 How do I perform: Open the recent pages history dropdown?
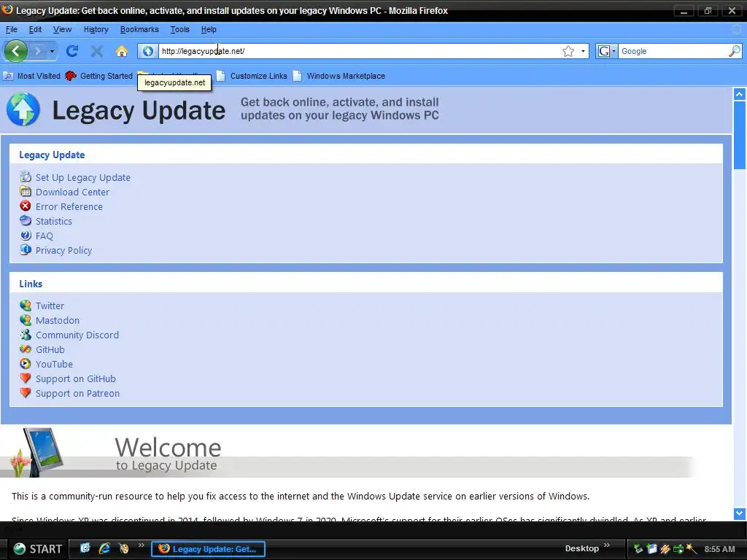pos(52,51)
